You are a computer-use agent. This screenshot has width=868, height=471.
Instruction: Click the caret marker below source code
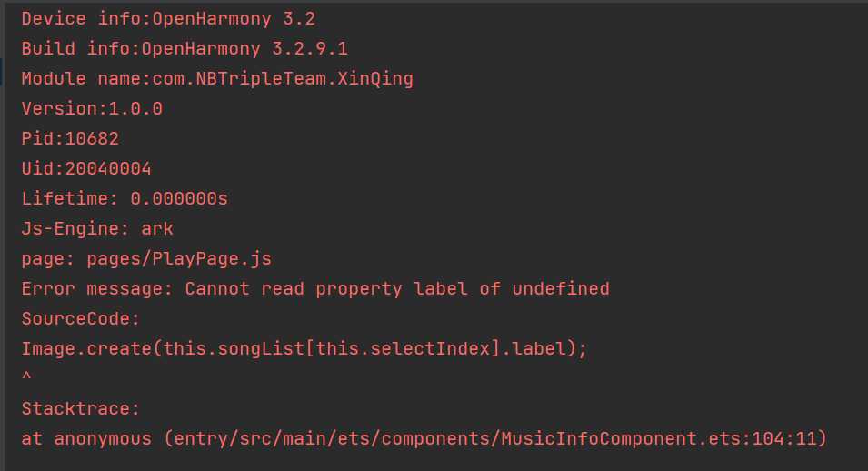(x=26, y=376)
